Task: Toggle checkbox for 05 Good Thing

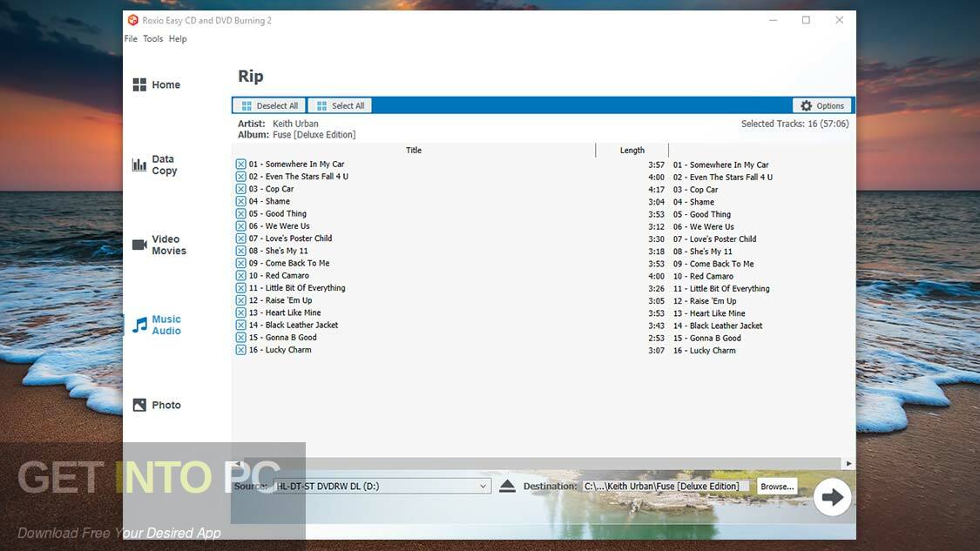Action: pyautogui.click(x=240, y=213)
